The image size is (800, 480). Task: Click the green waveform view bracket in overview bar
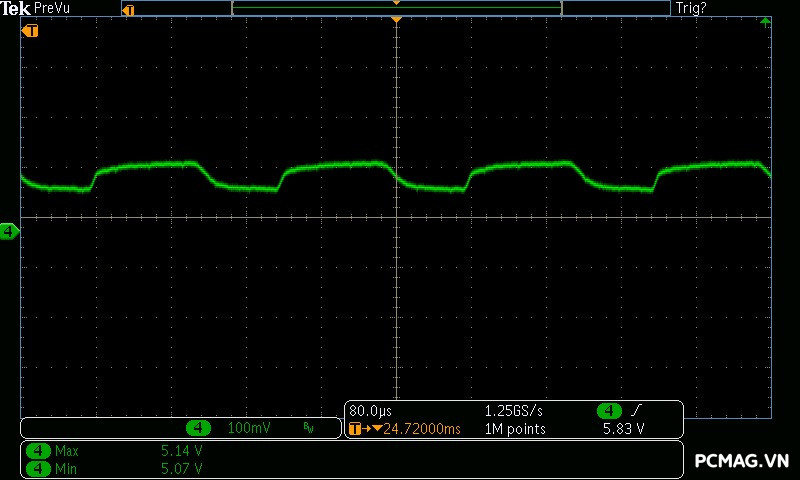(x=396, y=9)
